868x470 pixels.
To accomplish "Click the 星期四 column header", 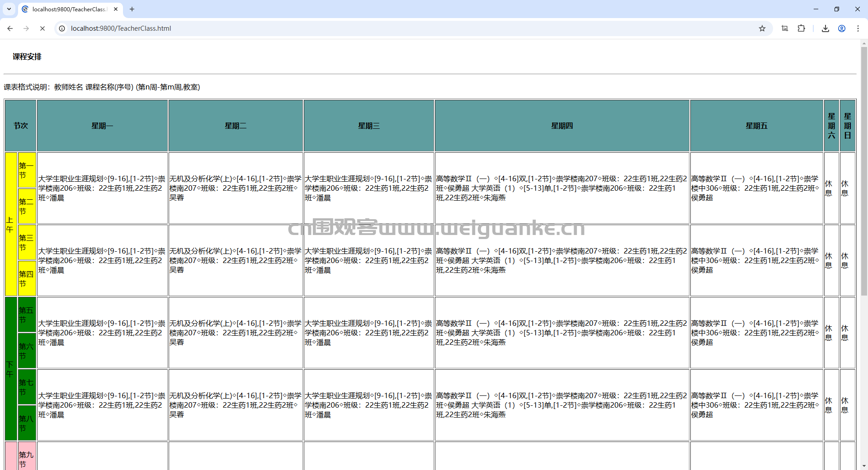I will [x=562, y=126].
